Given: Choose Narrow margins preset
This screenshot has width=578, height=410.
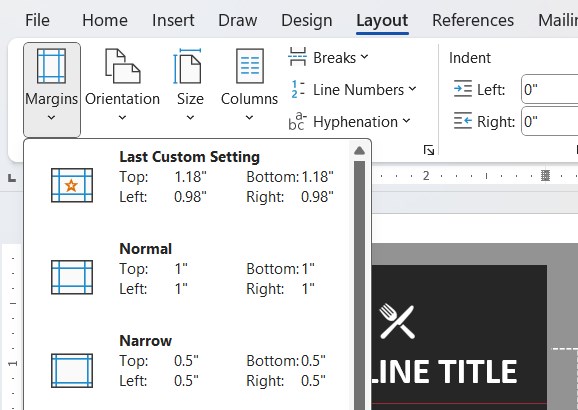Looking at the screenshot, I should click(187, 361).
